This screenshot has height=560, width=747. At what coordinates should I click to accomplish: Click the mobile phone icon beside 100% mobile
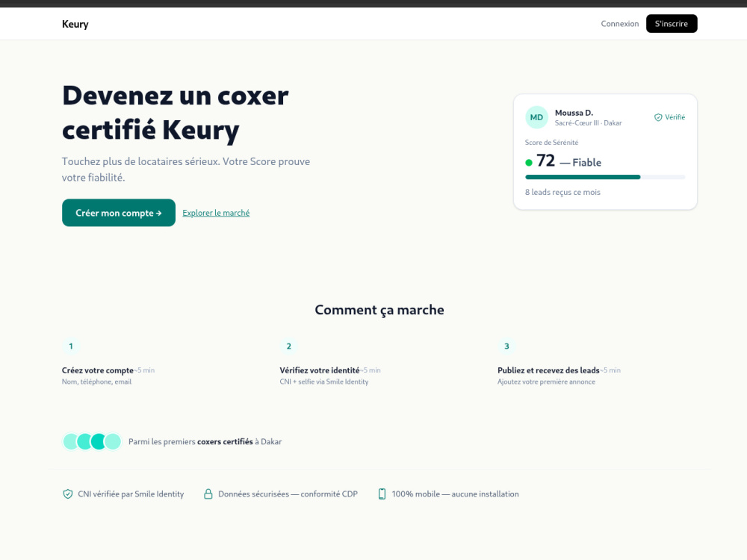(x=382, y=494)
